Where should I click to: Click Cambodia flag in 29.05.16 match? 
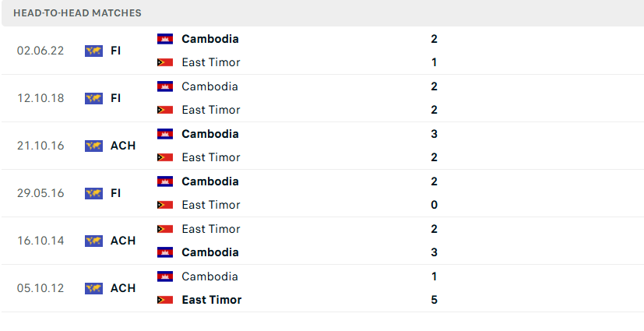pyautogui.click(x=164, y=181)
